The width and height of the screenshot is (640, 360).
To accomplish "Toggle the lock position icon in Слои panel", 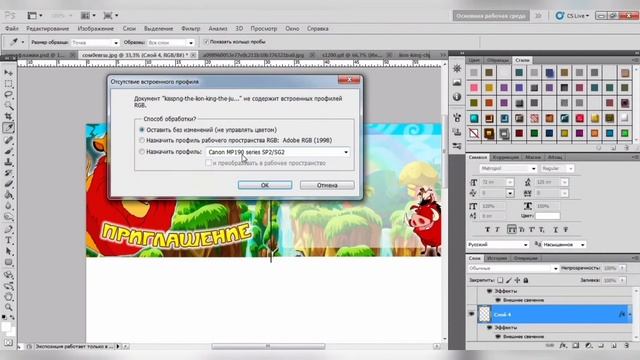I will 517,280.
